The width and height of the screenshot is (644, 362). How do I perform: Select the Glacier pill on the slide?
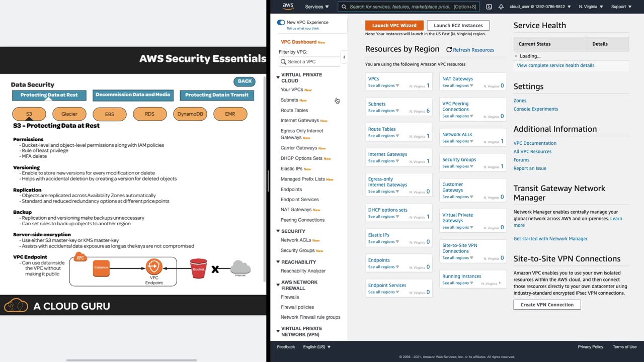coord(69,114)
